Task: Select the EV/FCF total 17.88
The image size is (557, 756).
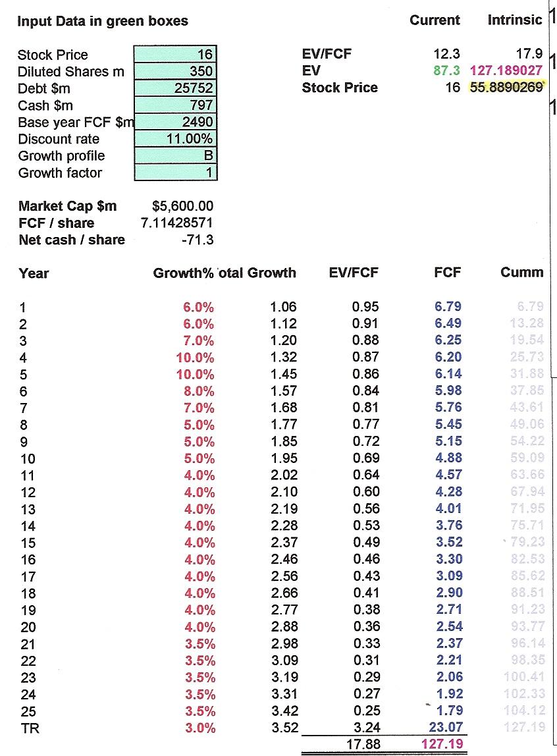Action: 363,744
